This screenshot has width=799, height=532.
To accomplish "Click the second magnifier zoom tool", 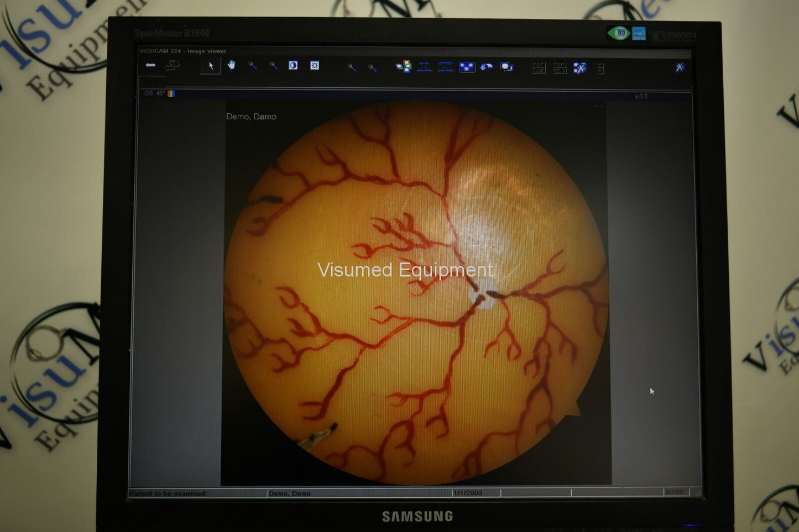I will (273, 66).
